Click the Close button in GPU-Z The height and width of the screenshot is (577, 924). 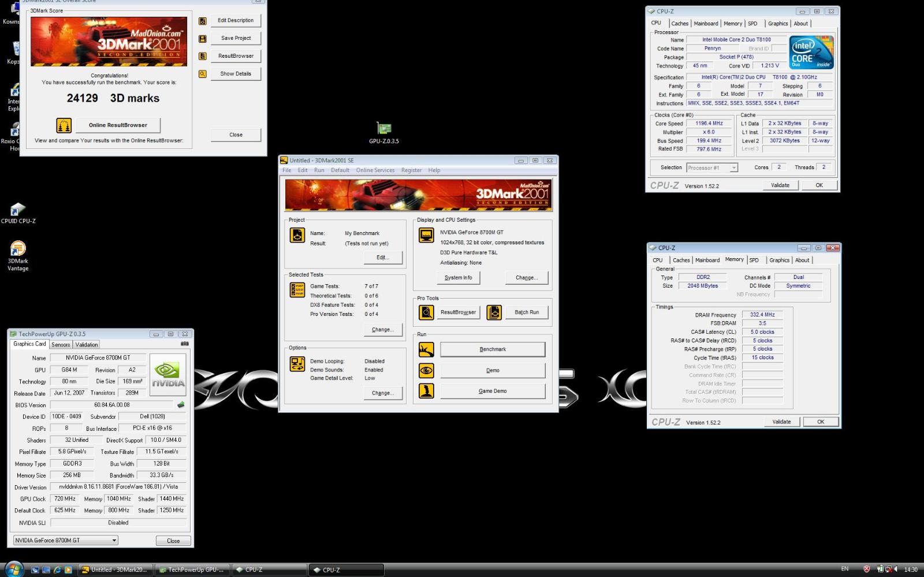pos(173,541)
